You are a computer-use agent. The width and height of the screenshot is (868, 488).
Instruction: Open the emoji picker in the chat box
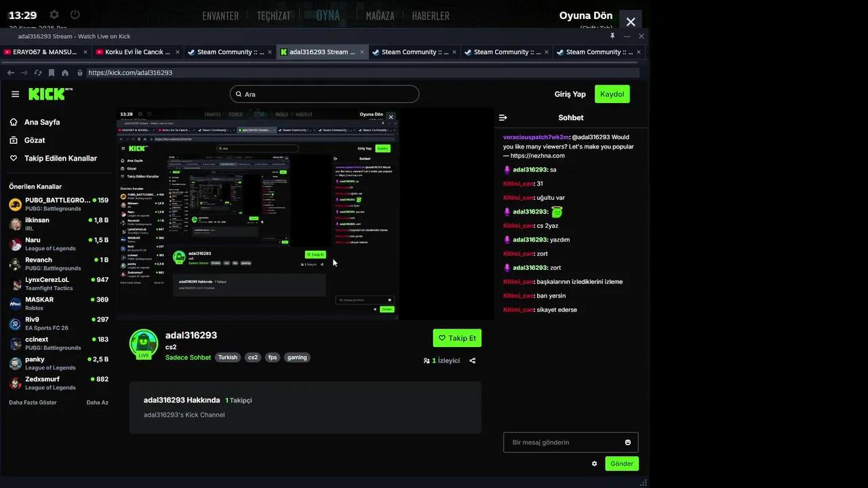tap(628, 443)
